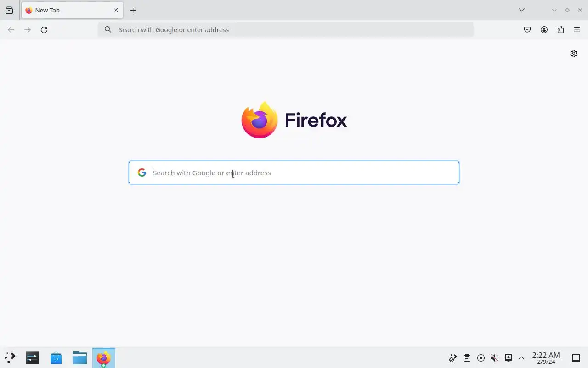The height and width of the screenshot is (368, 588).
Task: Show desktop with panel corner button
Action: [576, 358]
